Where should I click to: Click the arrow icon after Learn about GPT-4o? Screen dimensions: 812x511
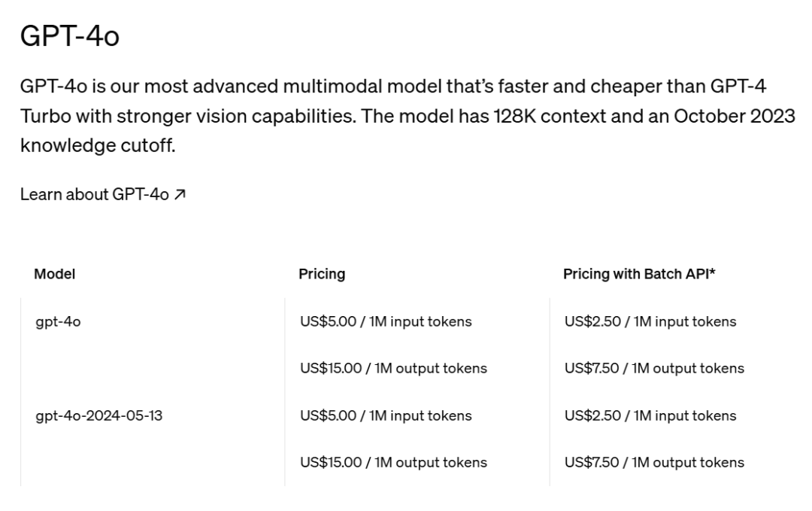pyautogui.click(x=180, y=195)
